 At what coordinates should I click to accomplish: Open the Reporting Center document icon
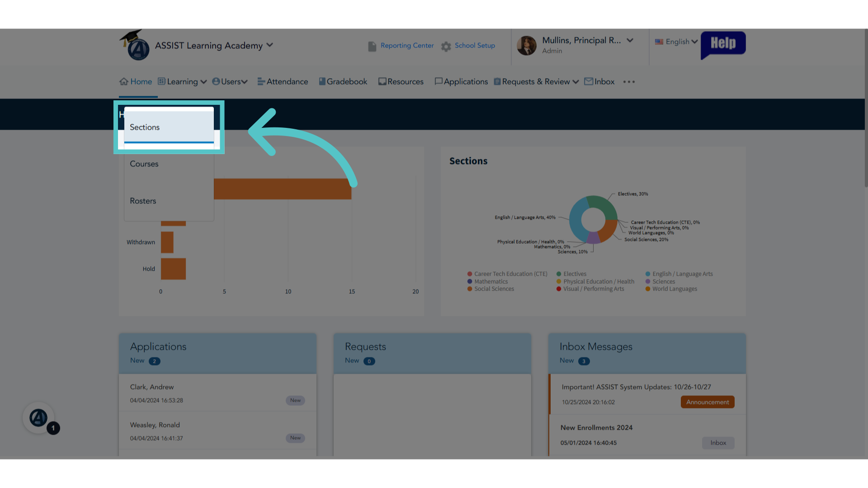pyautogui.click(x=372, y=47)
